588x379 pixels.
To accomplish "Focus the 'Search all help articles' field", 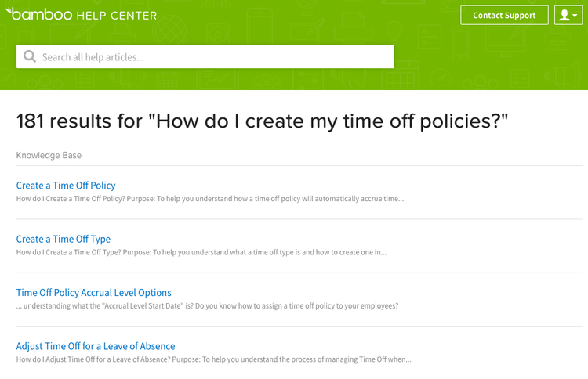I will tap(205, 56).
